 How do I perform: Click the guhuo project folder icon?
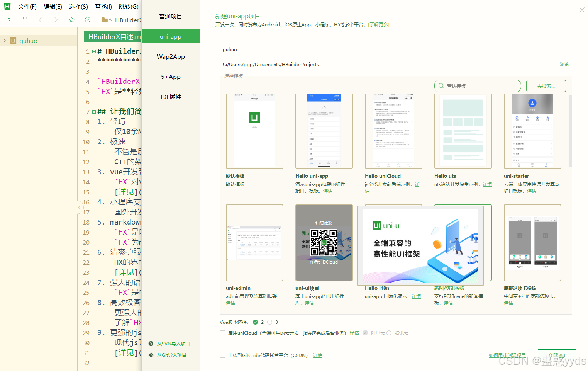13,41
